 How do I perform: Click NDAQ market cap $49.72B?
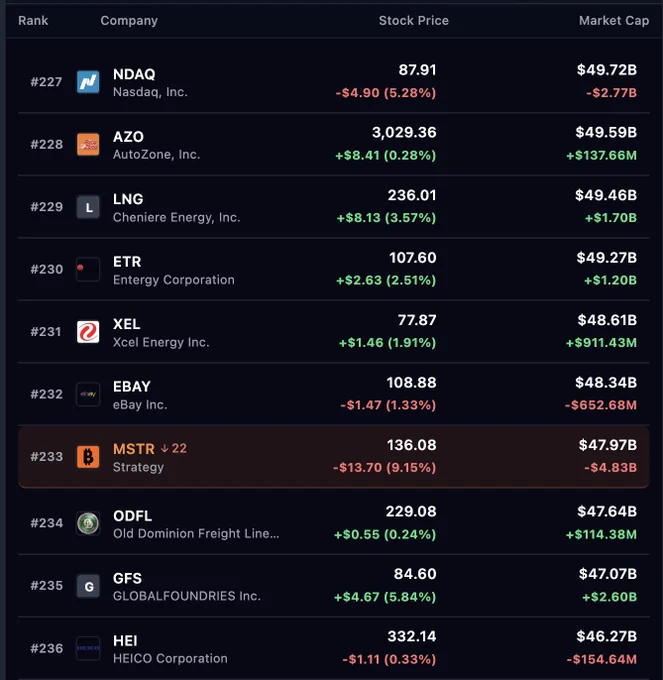tap(607, 70)
